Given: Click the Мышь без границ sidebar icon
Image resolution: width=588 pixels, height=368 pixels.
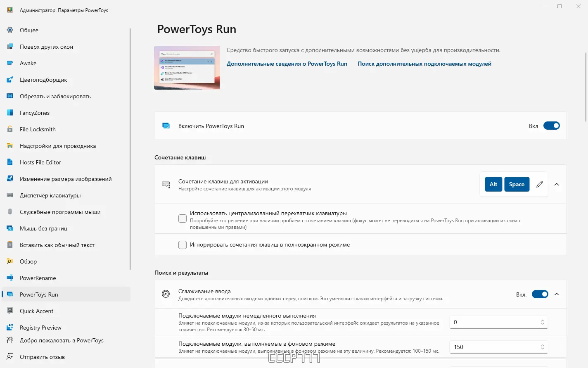Looking at the screenshot, I should pos(10,228).
